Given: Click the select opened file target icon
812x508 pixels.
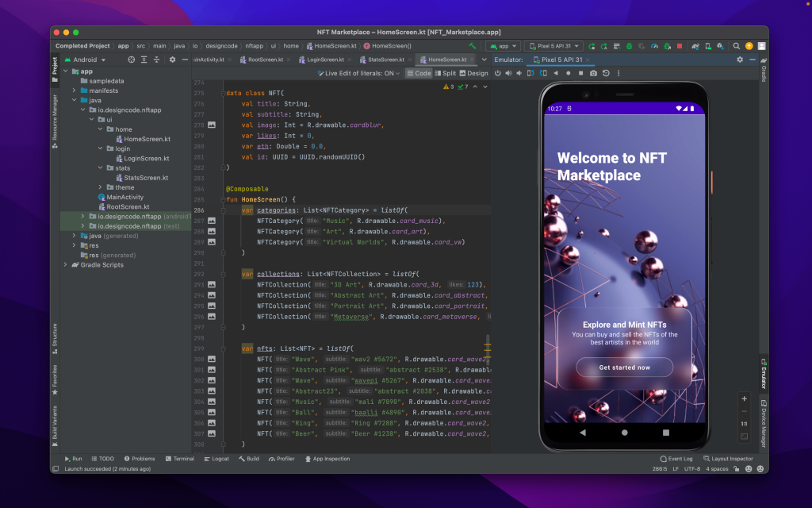Looking at the screenshot, I should pos(131,60).
